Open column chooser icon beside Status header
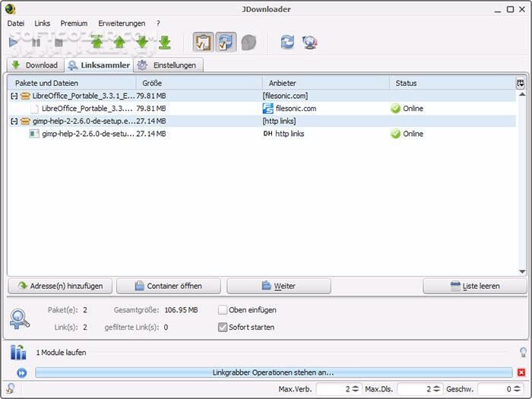This screenshot has height=399, width=532. [521, 83]
